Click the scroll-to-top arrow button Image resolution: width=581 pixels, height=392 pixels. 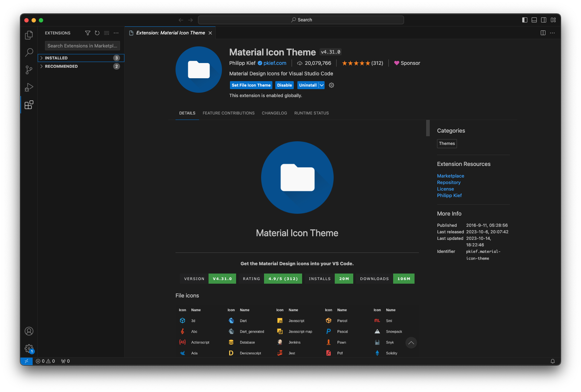(x=411, y=343)
